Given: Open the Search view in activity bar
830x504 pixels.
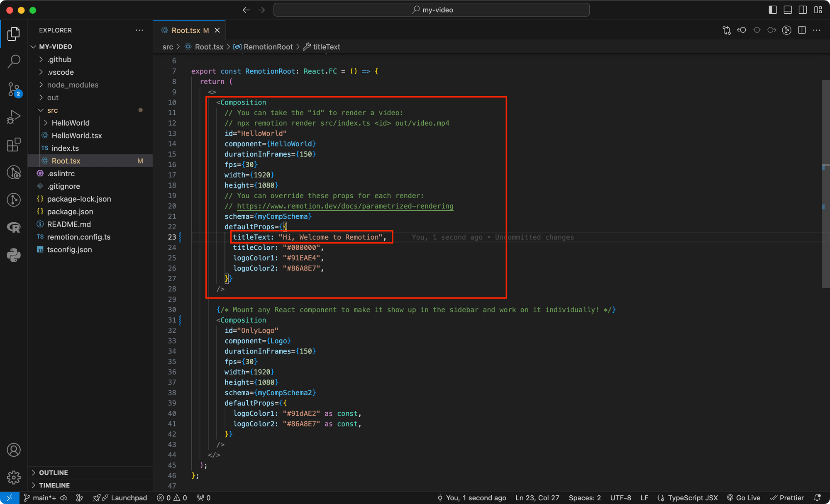Looking at the screenshot, I should pos(14,61).
